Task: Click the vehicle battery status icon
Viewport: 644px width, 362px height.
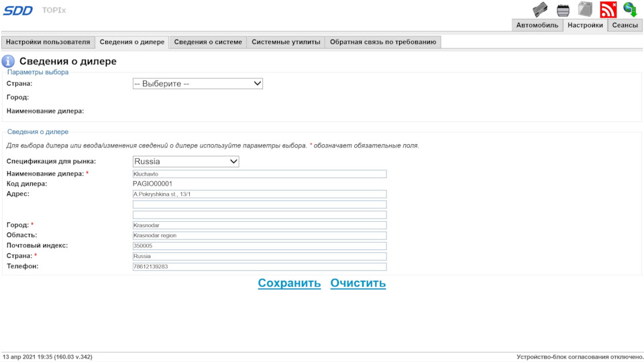Action: coord(585,9)
